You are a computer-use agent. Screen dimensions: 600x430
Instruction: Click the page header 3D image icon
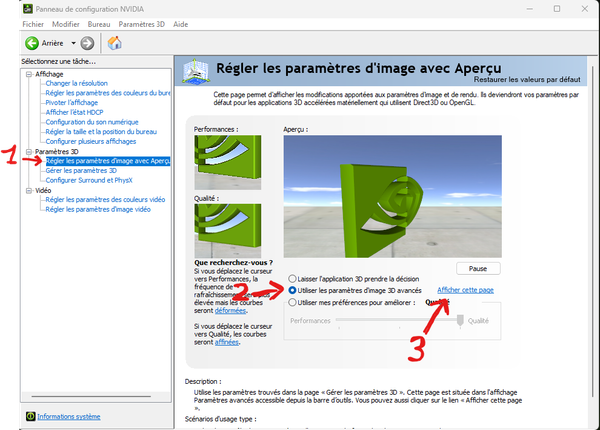pos(196,71)
